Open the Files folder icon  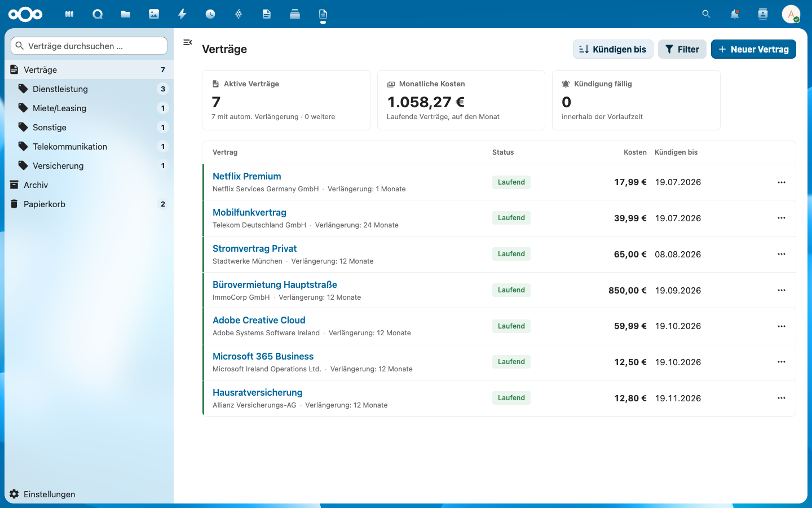126,14
